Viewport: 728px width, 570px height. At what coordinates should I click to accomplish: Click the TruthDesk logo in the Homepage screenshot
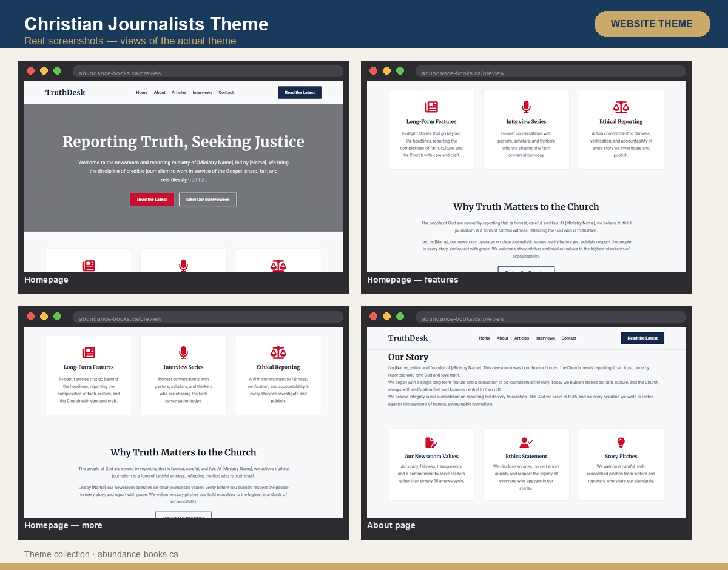66,92
